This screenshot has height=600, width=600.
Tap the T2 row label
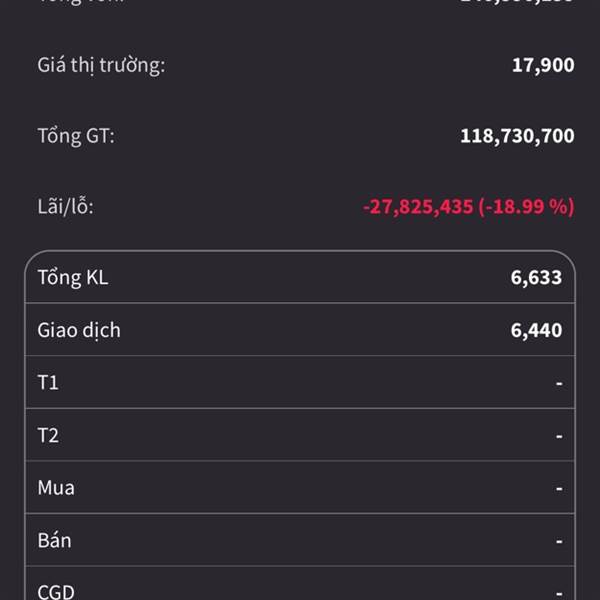coord(48,435)
